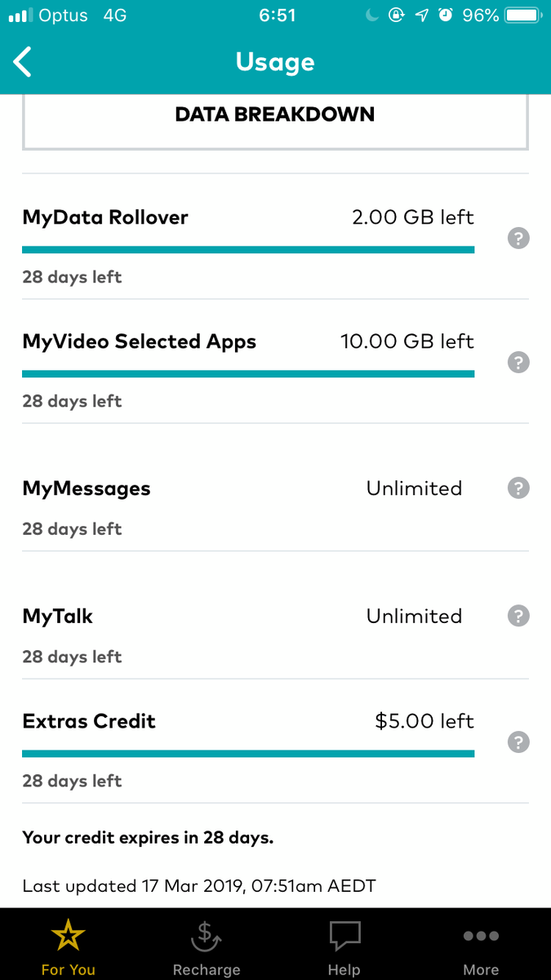Open the Help chat bubble tab
This screenshot has height=980, width=551.
point(344,945)
